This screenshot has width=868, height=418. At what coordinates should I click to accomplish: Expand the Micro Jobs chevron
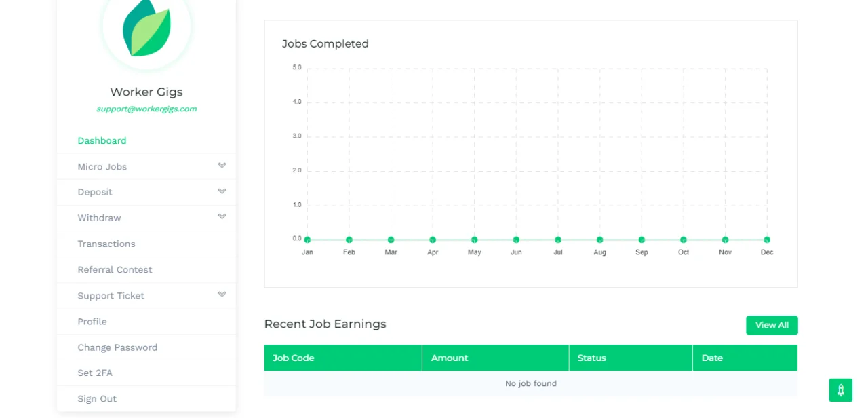click(222, 165)
